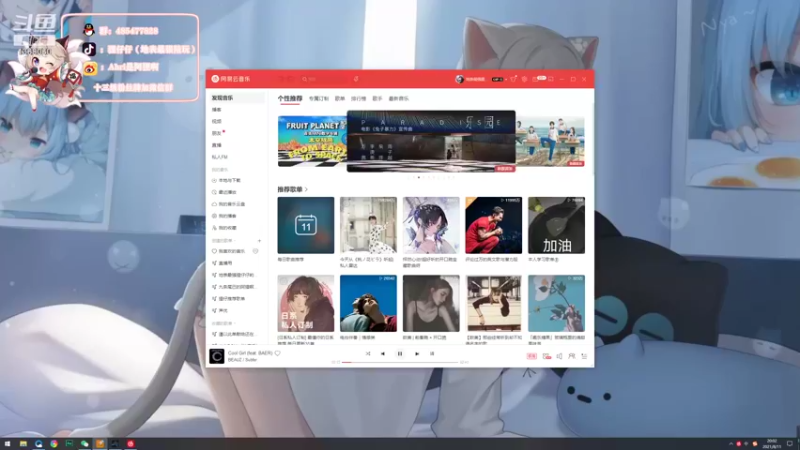Image resolution: width=800 pixels, height=450 pixels.
Task: Collapse the 创建的歌单 section
Action: 223,240
